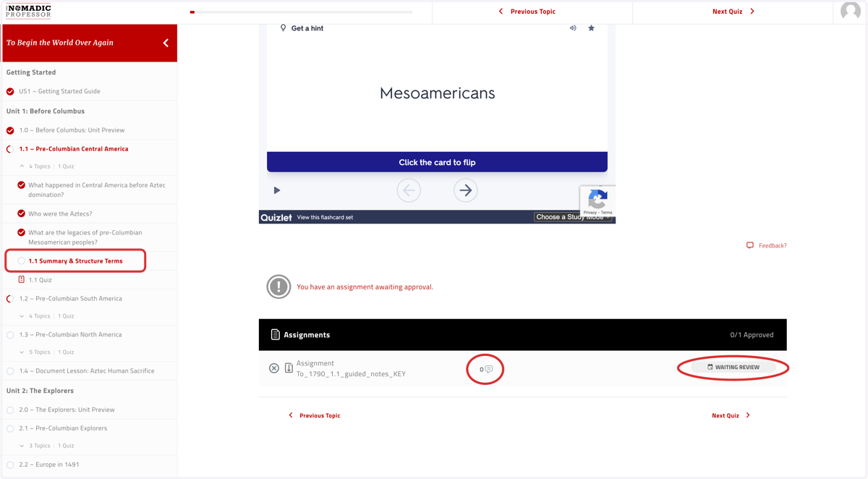
Task: Autoplay the flashcards with play icon
Action: 277,190
